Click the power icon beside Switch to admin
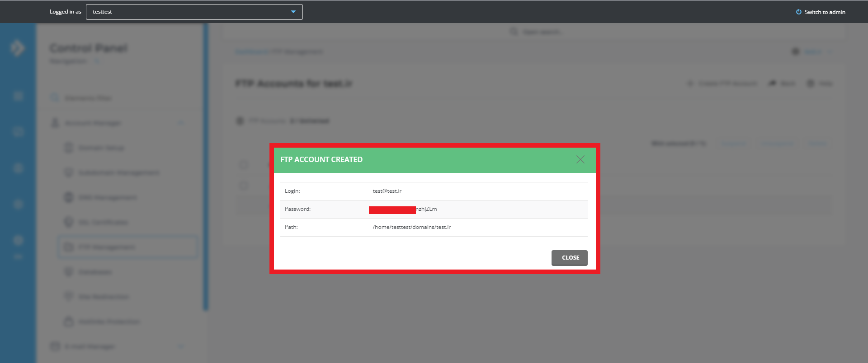868x363 pixels. pos(798,12)
